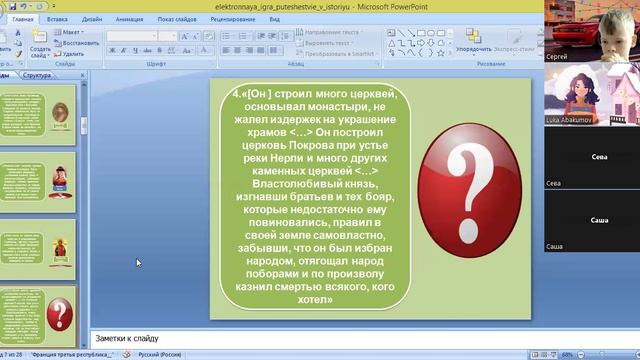Open the Вид ribbon tab
Screen dimensions: 640x360
275,19
